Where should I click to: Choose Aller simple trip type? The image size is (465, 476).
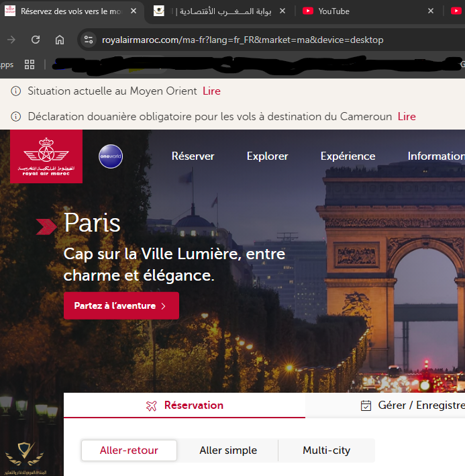(x=228, y=450)
